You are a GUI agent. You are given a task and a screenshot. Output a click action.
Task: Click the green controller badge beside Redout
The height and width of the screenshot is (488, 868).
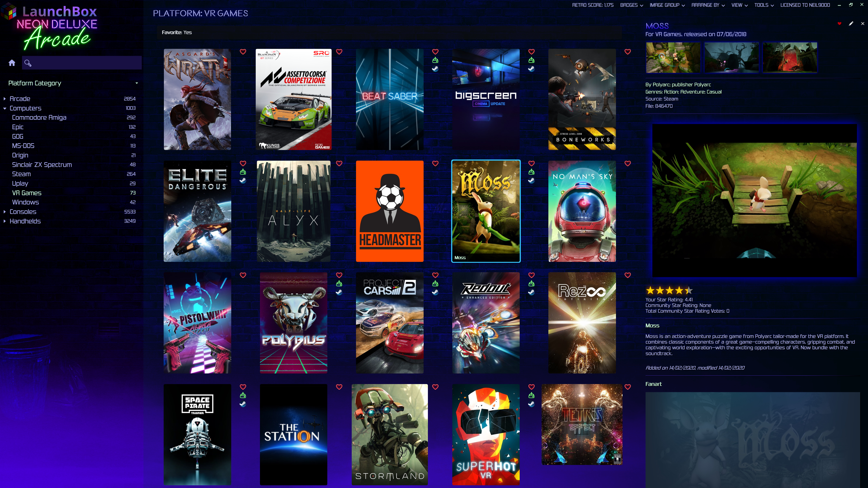click(x=531, y=284)
